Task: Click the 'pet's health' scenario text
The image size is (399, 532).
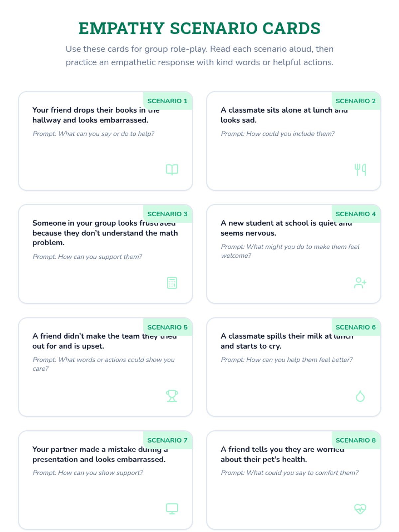Action: [x=282, y=454]
